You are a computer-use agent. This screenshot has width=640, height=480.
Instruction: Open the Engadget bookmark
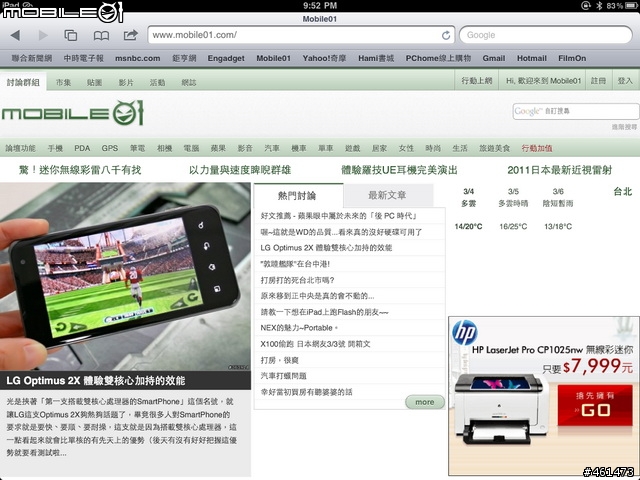click(226, 58)
